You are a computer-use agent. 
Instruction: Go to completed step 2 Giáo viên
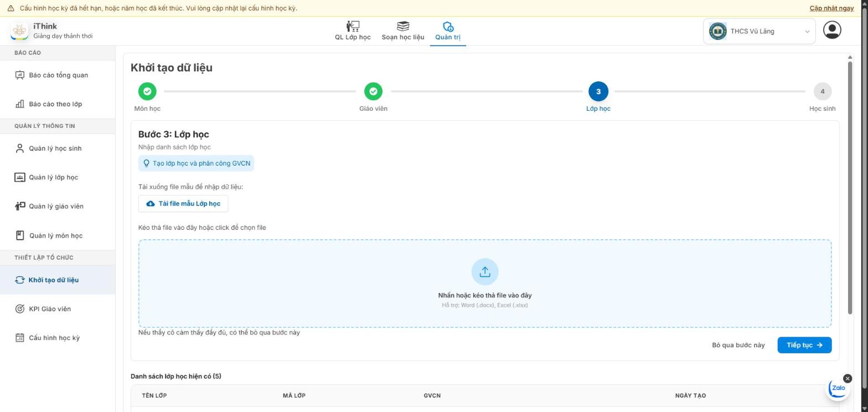(x=373, y=91)
